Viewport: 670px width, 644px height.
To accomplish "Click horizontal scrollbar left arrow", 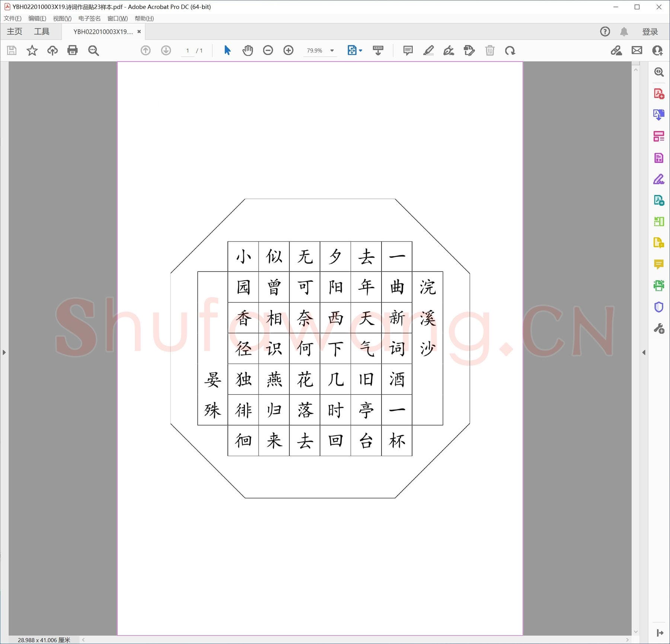I will 83,640.
